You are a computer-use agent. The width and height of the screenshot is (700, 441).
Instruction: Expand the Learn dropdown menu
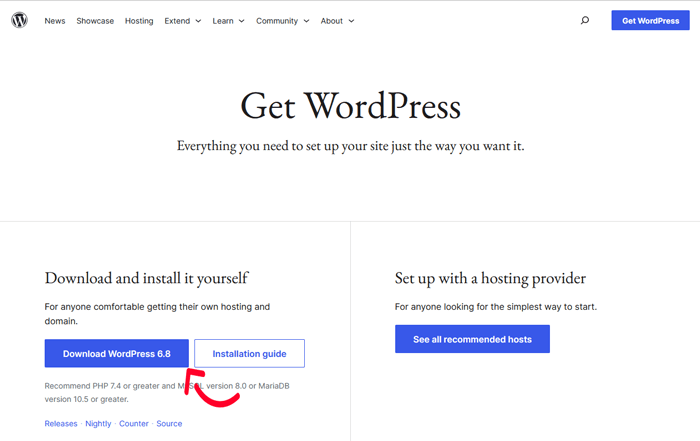click(x=228, y=21)
